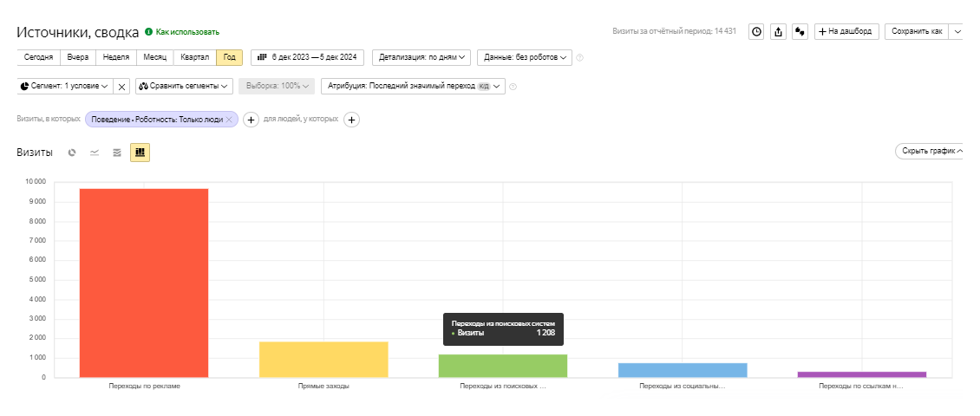The image size is (980, 416).
Task: Click the export/share report icon
Action: [x=778, y=31]
